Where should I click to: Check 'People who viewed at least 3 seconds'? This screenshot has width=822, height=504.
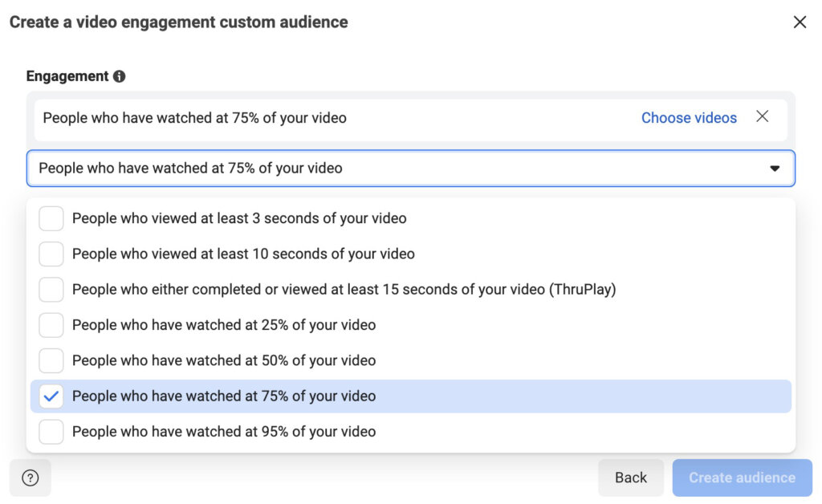[51, 217]
